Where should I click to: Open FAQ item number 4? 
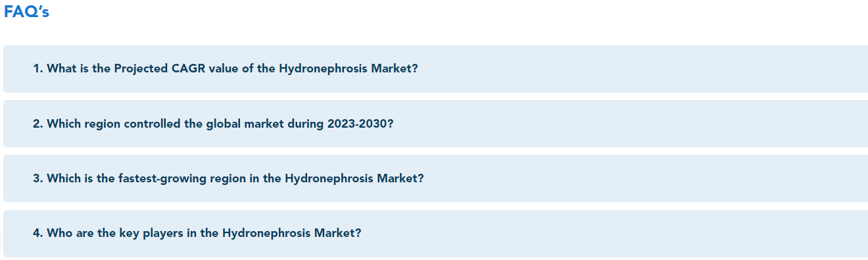(435, 234)
